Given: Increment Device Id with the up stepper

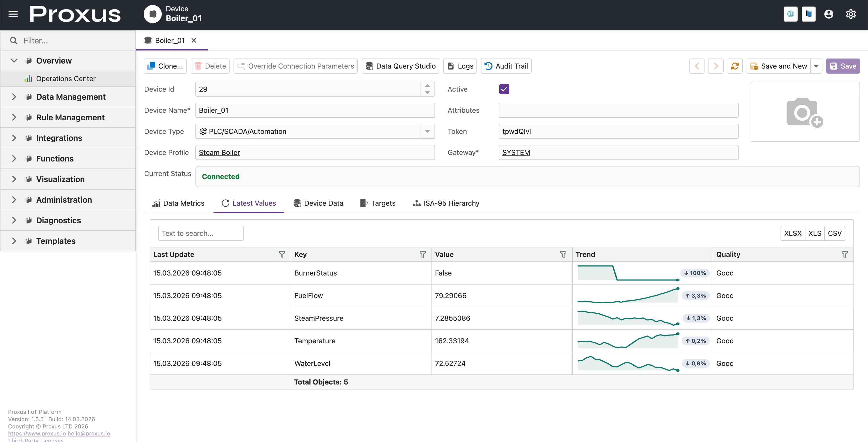Looking at the screenshot, I should [x=427, y=86].
